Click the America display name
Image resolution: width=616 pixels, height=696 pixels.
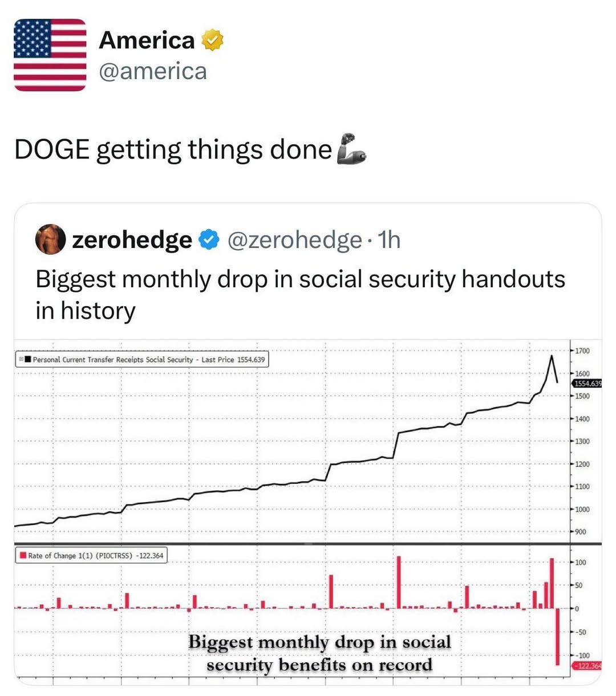147,40
